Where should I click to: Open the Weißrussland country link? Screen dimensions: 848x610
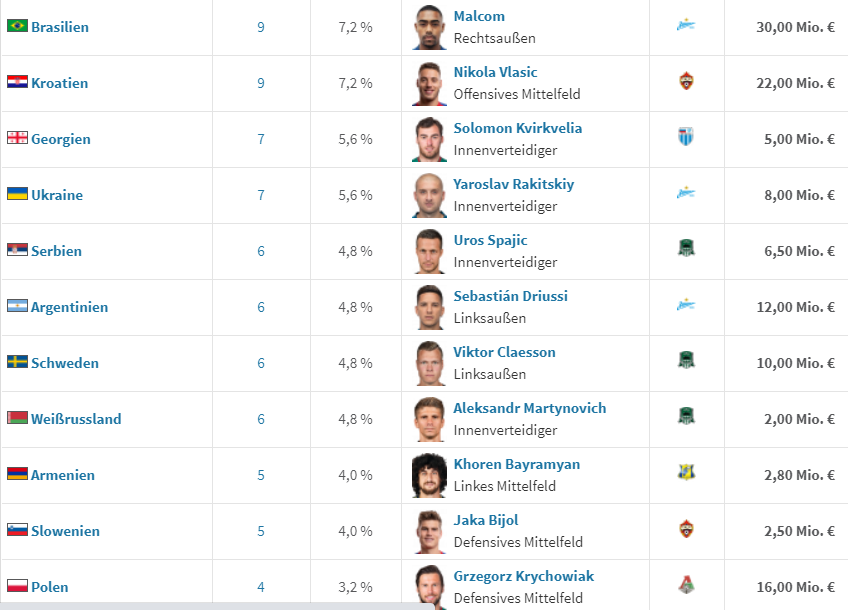(x=76, y=419)
